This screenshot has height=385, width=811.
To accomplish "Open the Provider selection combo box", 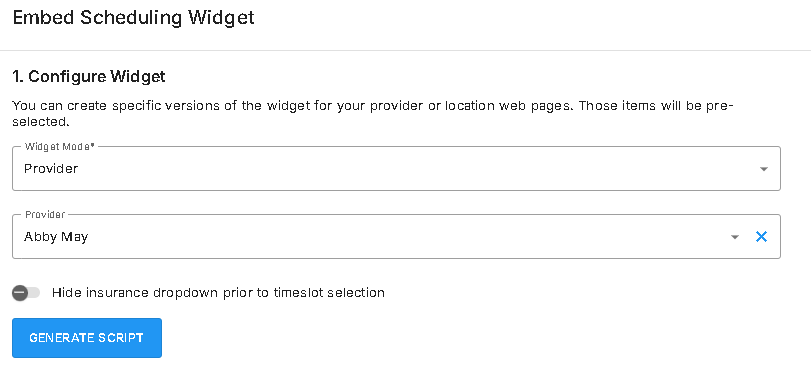I will pos(396,236).
